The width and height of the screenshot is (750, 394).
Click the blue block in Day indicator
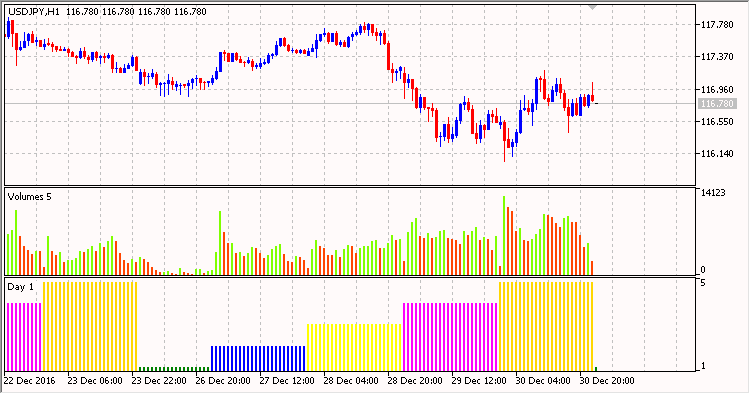click(x=258, y=359)
